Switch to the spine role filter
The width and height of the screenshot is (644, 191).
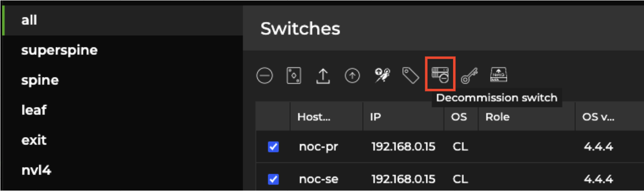pyautogui.click(x=40, y=80)
